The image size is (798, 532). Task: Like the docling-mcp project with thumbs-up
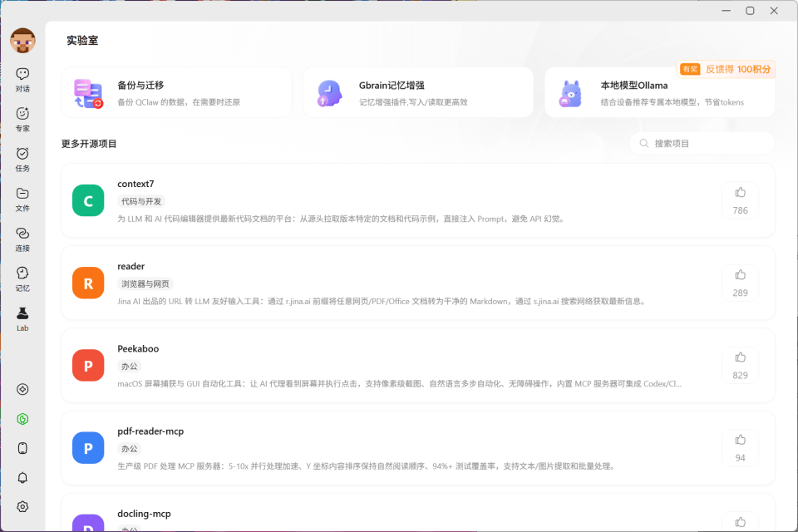tap(740, 522)
